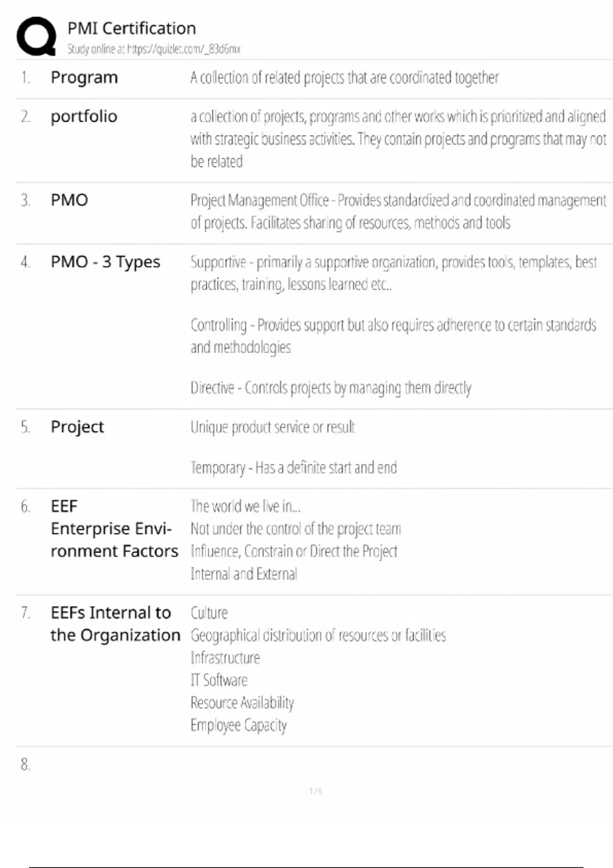The image size is (613, 868).
Task: Click the 1/6 page number indicator
Action: (316, 791)
